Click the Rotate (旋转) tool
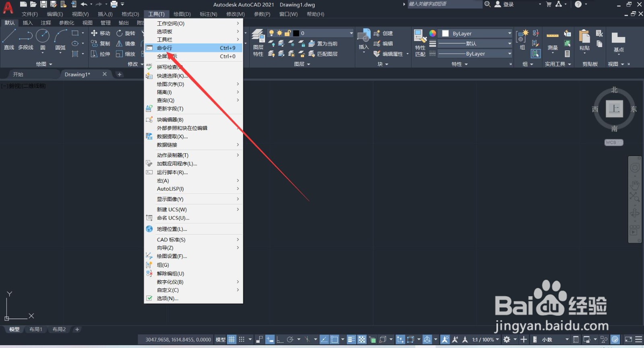This screenshot has width=644, height=348. click(x=126, y=33)
